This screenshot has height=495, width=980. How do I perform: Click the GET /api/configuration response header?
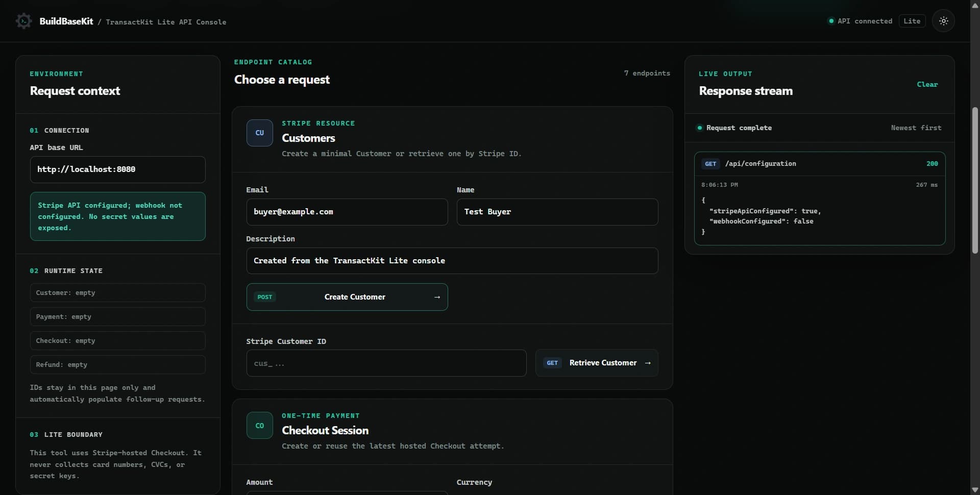[x=820, y=164]
